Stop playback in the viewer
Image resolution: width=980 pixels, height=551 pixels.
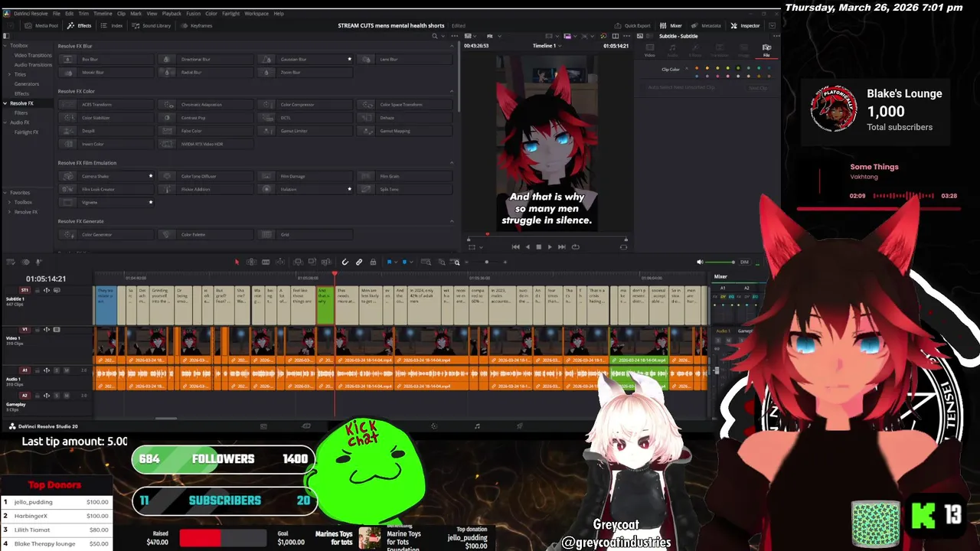[538, 246]
